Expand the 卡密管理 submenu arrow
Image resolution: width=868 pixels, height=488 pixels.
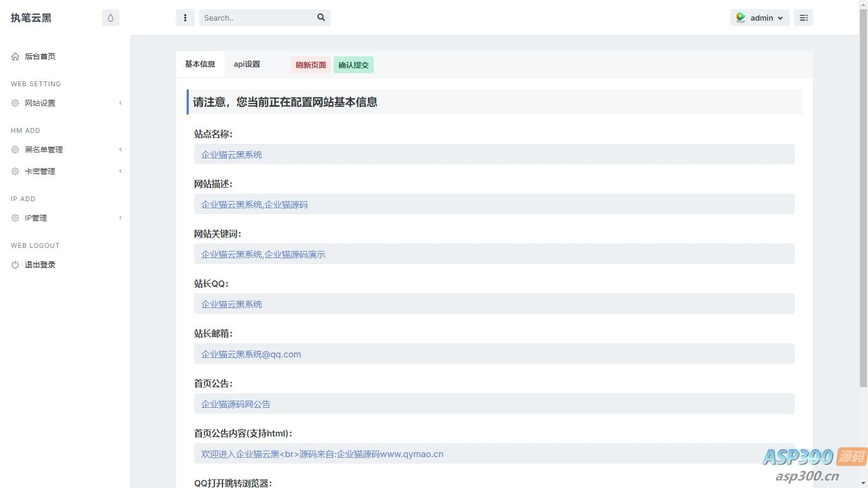[120, 171]
